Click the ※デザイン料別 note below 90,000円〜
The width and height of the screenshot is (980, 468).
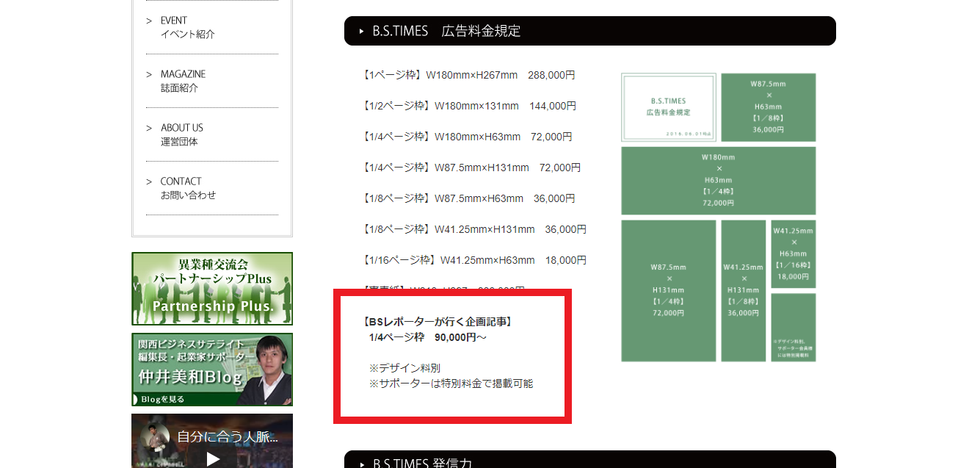(x=404, y=368)
